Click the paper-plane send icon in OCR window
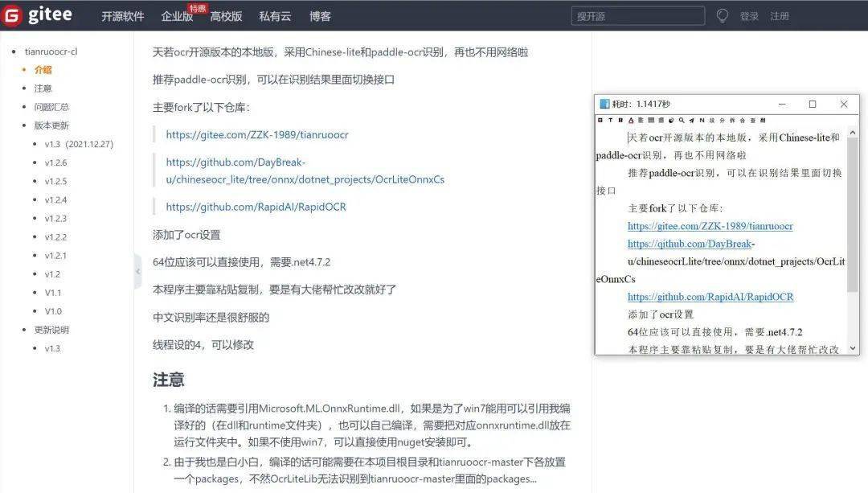Image resolution: width=868 pixels, height=493 pixels. pyautogui.click(x=692, y=120)
